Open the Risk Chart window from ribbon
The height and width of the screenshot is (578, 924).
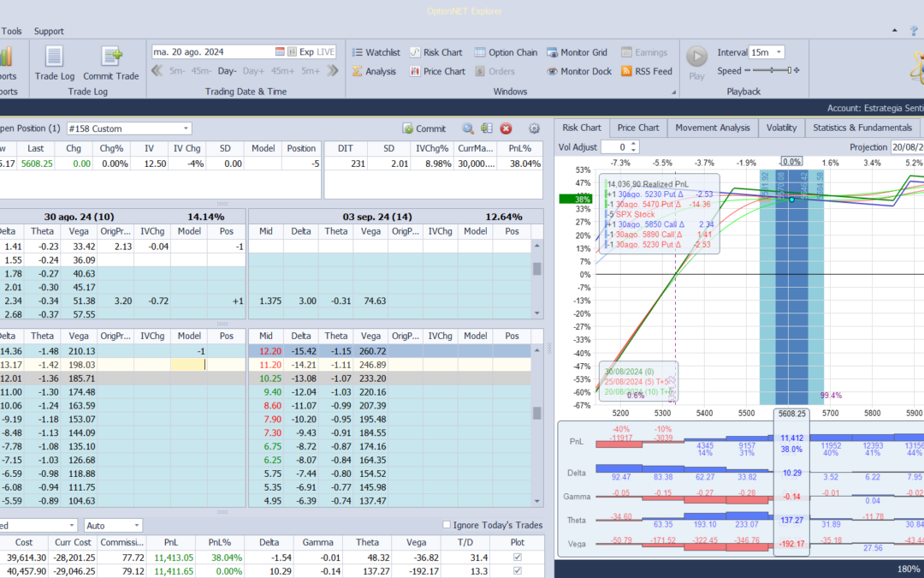coord(436,52)
